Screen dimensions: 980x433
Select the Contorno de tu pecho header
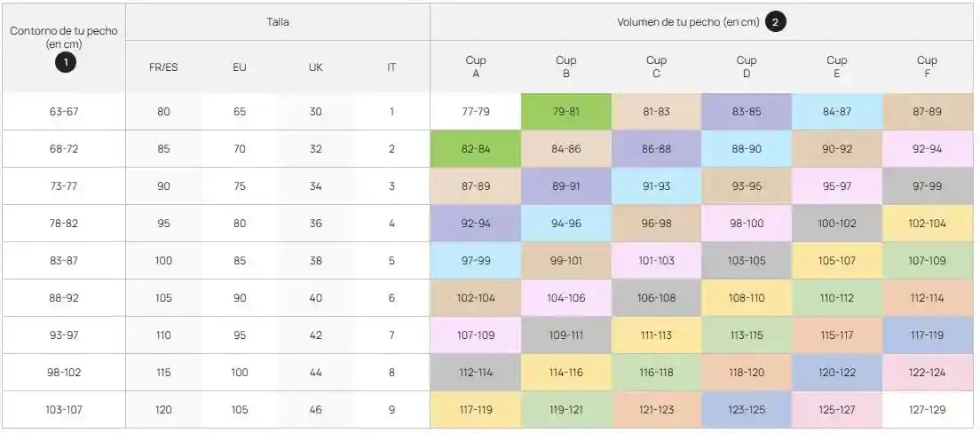(64, 36)
